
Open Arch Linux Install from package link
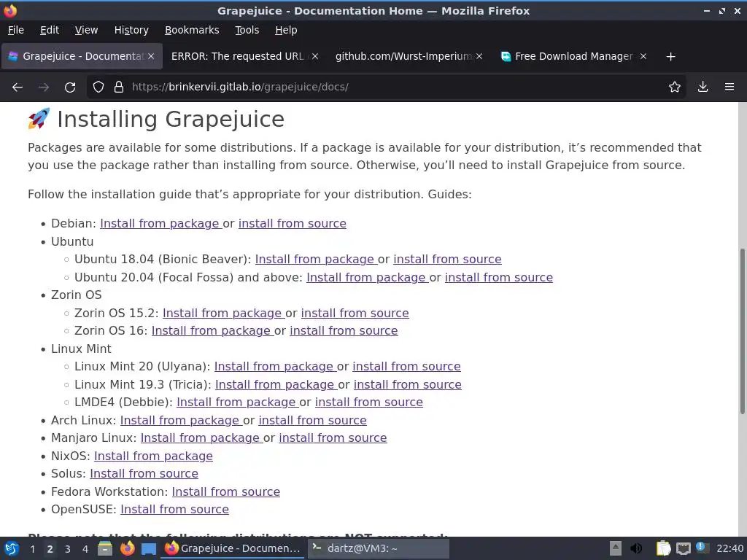click(x=181, y=420)
